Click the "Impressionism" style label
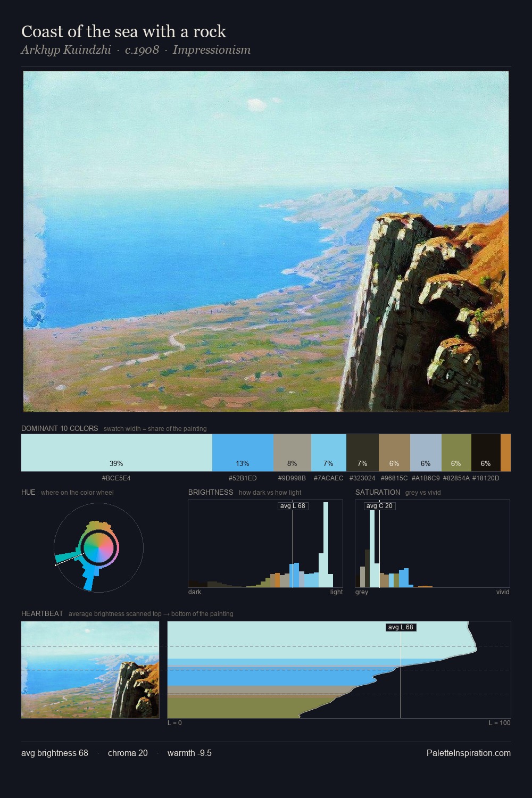The width and height of the screenshot is (532, 798). (x=211, y=50)
